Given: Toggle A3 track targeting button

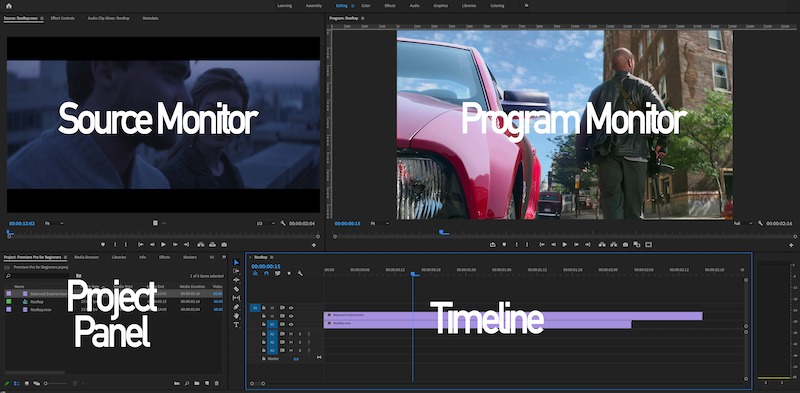Looking at the screenshot, I should tap(272, 351).
